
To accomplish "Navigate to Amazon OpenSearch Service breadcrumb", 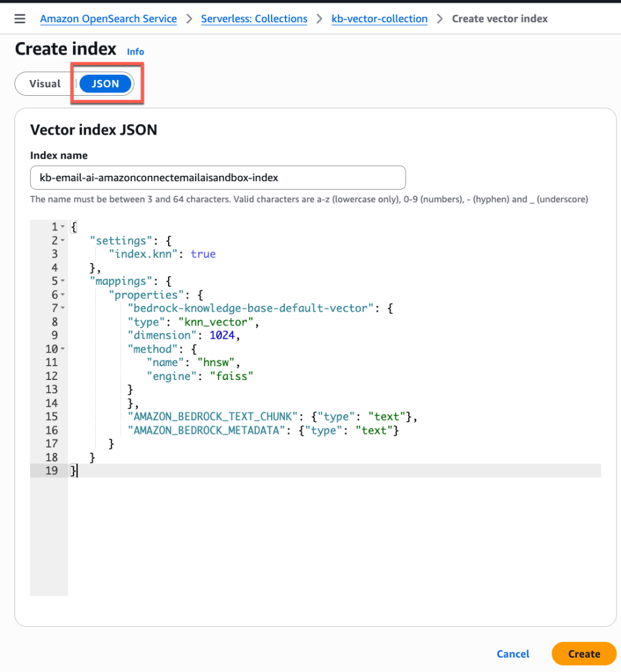I will tap(108, 18).
